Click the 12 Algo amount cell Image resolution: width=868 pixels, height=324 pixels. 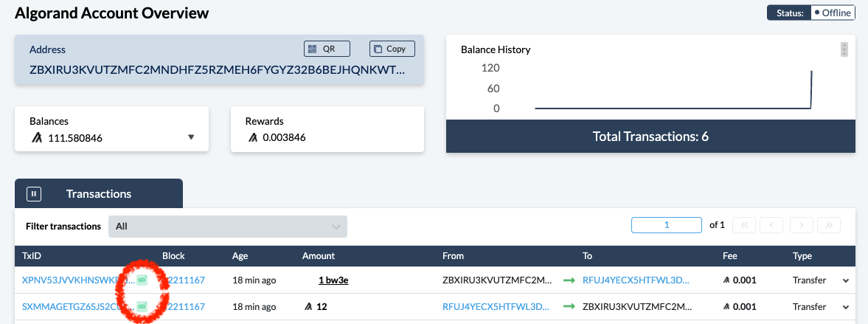[316, 306]
